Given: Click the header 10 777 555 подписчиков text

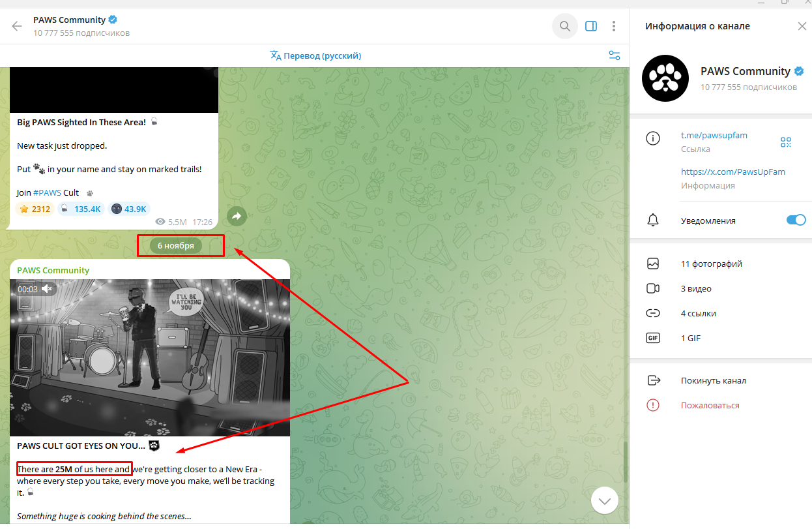Looking at the screenshot, I should pos(81,33).
